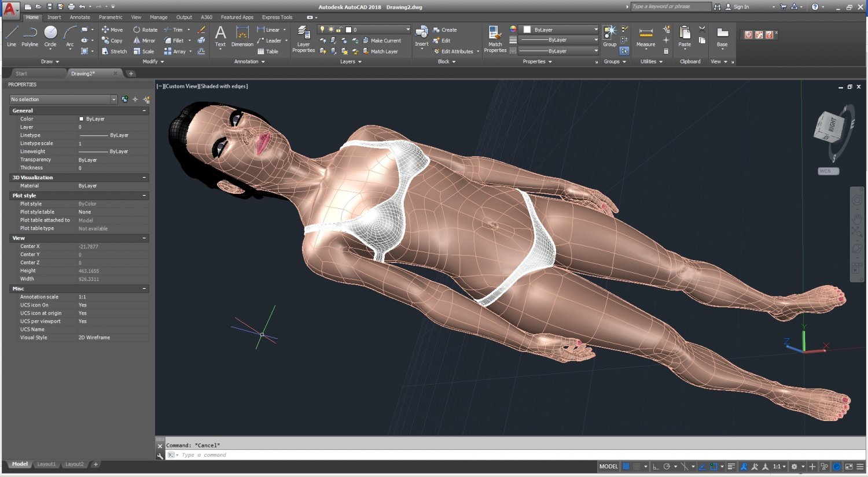868x477 pixels.
Task: Select the Line tool
Action: point(11,36)
